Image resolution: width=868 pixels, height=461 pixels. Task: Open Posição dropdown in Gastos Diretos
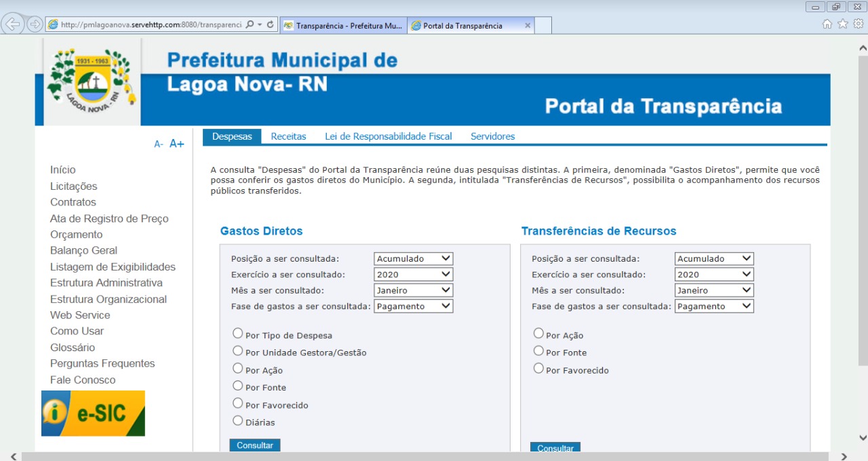(414, 258)
